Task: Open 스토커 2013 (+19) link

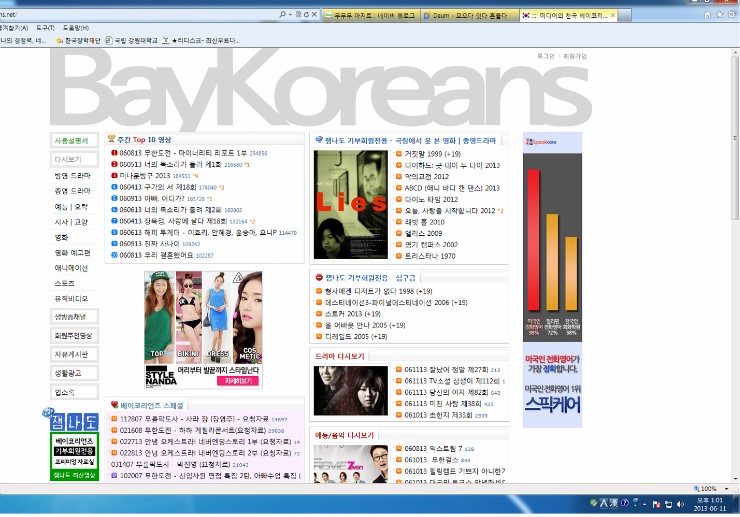Action: 353,314
